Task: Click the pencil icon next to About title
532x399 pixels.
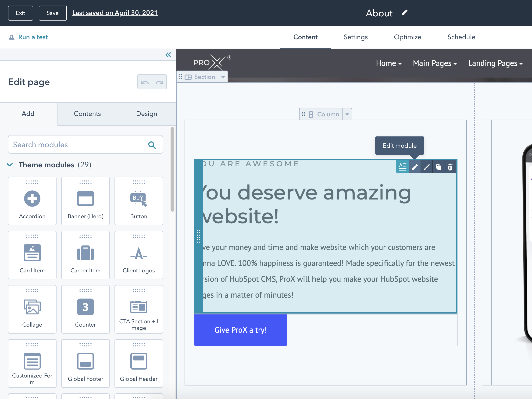Action: 404,13
